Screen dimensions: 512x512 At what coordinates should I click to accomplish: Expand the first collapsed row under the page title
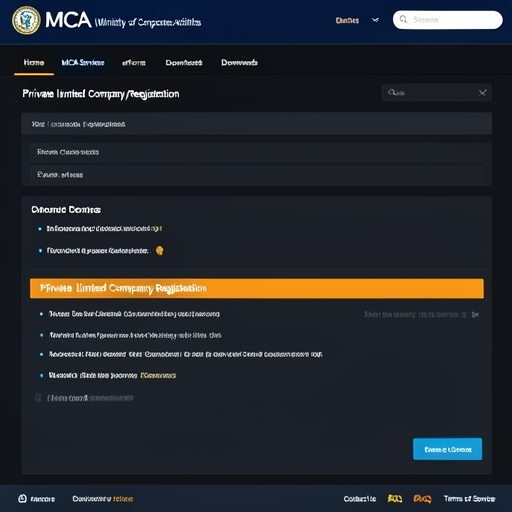[256, 124]
